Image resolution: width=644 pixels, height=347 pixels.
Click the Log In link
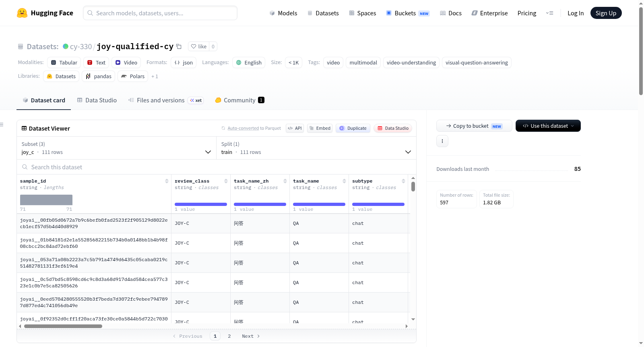point(576,13)
